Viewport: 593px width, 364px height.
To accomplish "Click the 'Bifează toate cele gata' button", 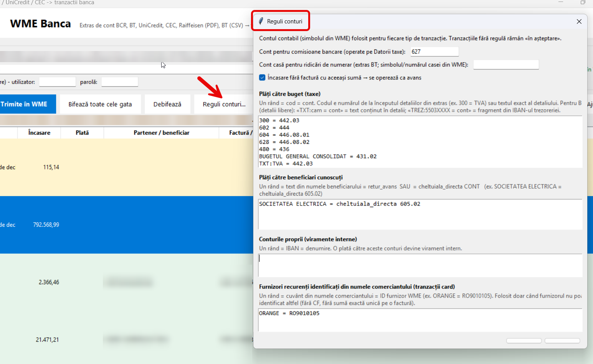I will 100,104.
